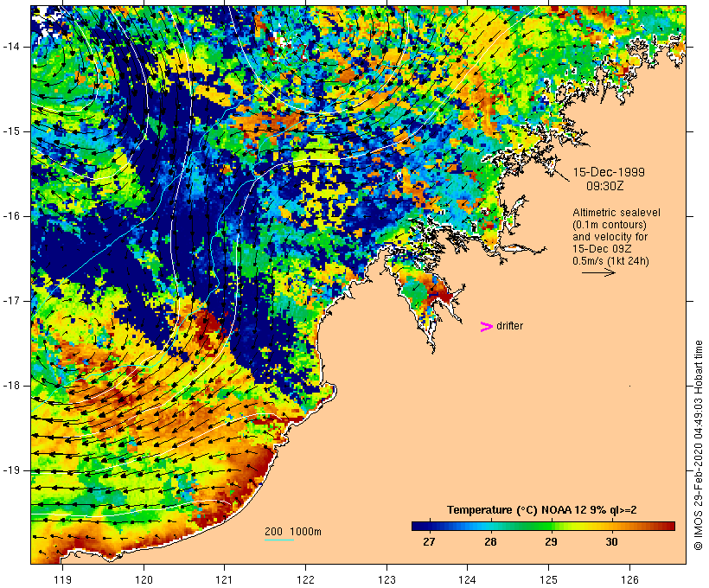Click the '15-Dec 09Z' caption line
The height and width of the screenshot is (588, 709).
pos(602,249)
